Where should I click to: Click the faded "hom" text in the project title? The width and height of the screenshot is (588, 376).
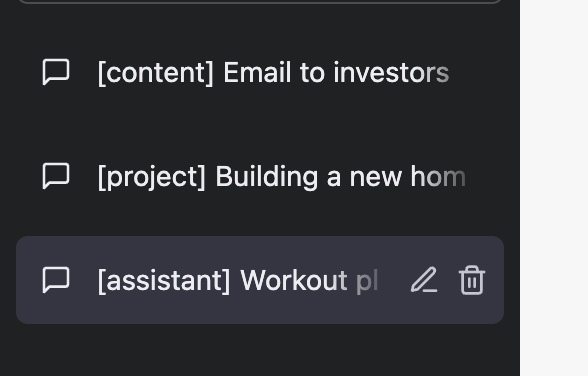point(438,176)
